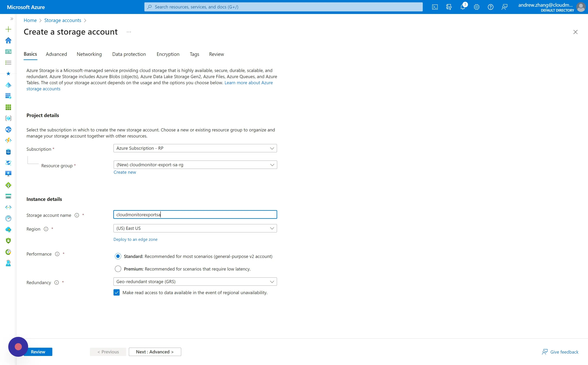The image size is (588, 365).
Task: Open Resource groups bracketed cube icon
Action: pos(8,118)
